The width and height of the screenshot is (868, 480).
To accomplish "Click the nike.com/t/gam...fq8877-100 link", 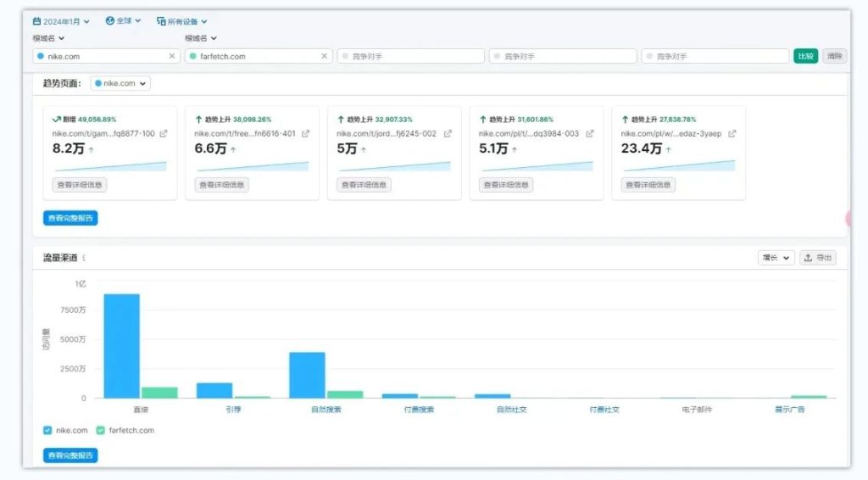I will (x=103, y=133).
